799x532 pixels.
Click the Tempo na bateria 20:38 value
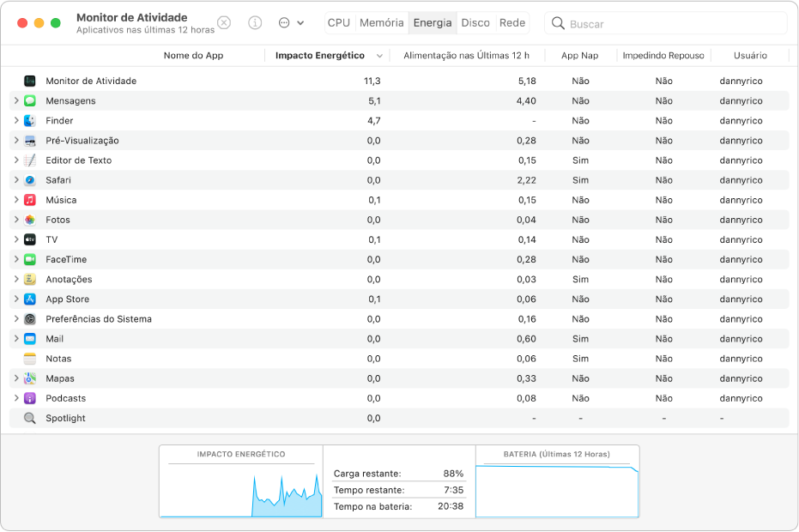click(451, 506)
